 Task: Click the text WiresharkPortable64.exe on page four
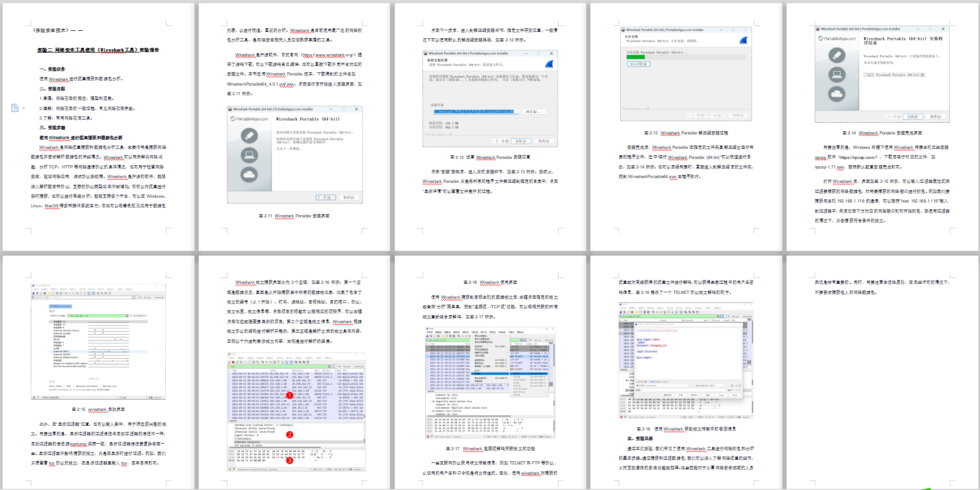[652, 176]
